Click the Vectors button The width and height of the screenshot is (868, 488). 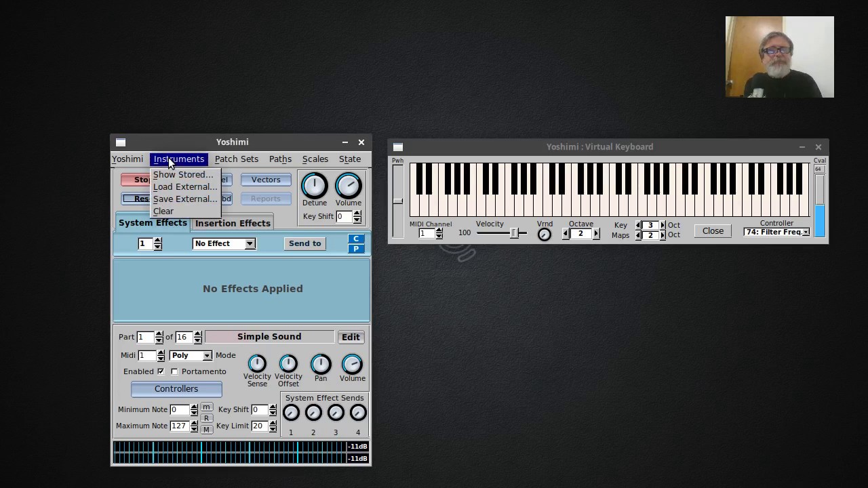point(266,180)
